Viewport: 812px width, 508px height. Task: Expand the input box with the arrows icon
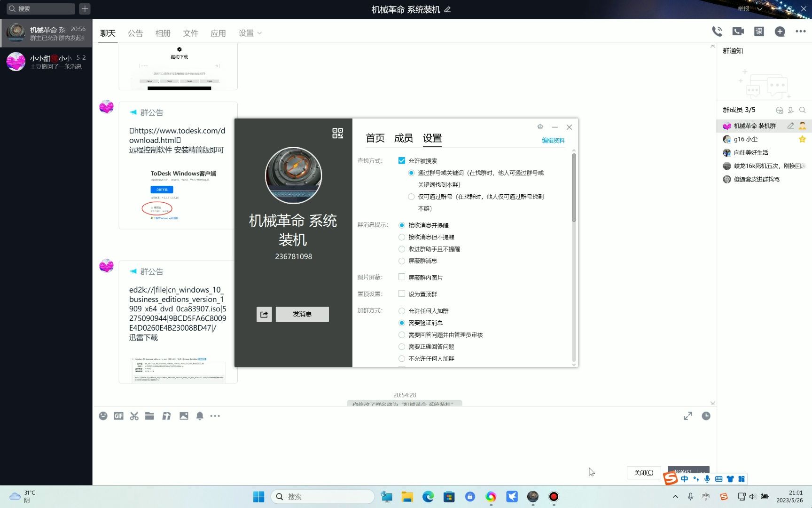click(x=688, y=416)
